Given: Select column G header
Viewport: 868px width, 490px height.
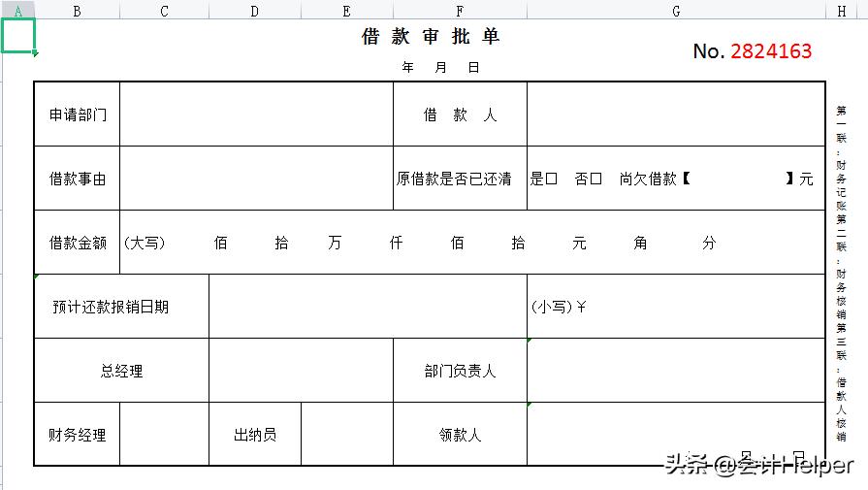Looking at the screenshot, I should [x=676, y=10].
